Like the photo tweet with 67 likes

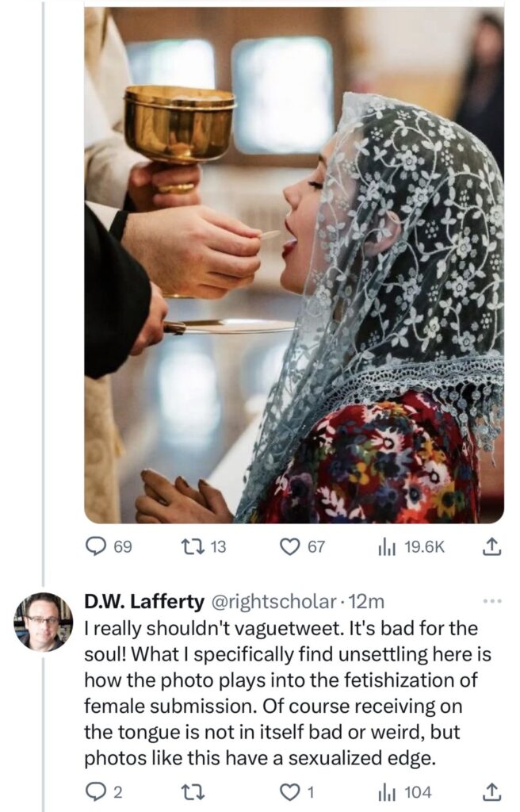(292, 546)
